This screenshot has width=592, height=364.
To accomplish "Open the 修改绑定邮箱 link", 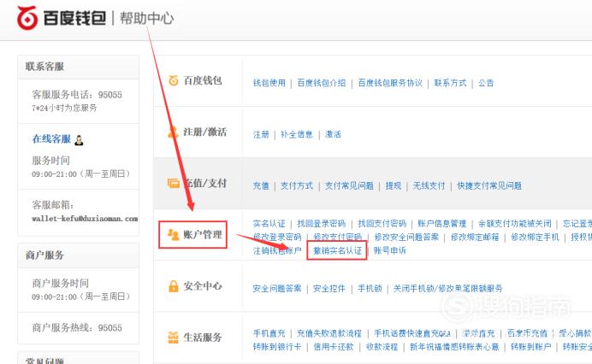I will pyautogui.click(x=475, y=237).
